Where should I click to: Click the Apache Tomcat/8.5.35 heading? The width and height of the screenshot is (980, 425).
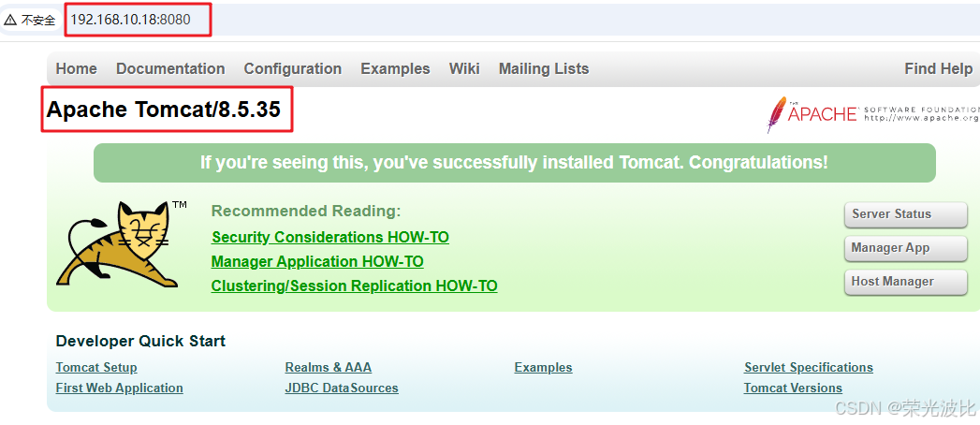[164, 110]
